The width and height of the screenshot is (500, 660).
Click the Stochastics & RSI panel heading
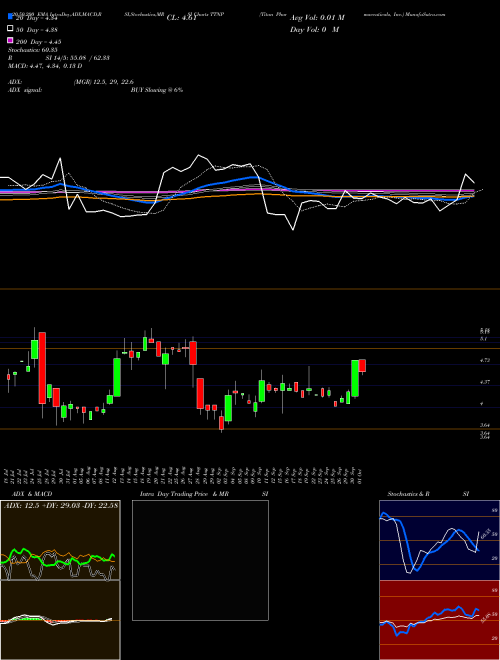(428, 494)
